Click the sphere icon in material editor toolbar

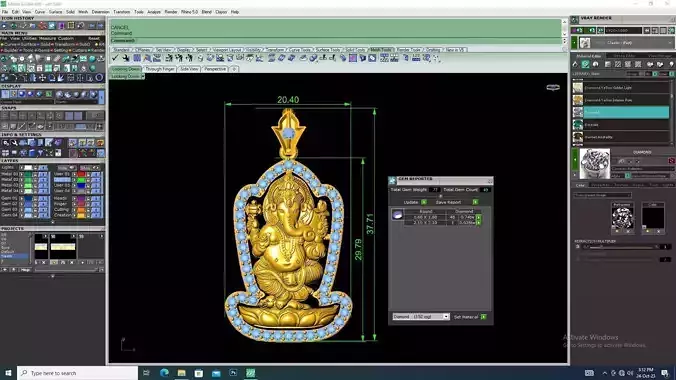(595, 64)
